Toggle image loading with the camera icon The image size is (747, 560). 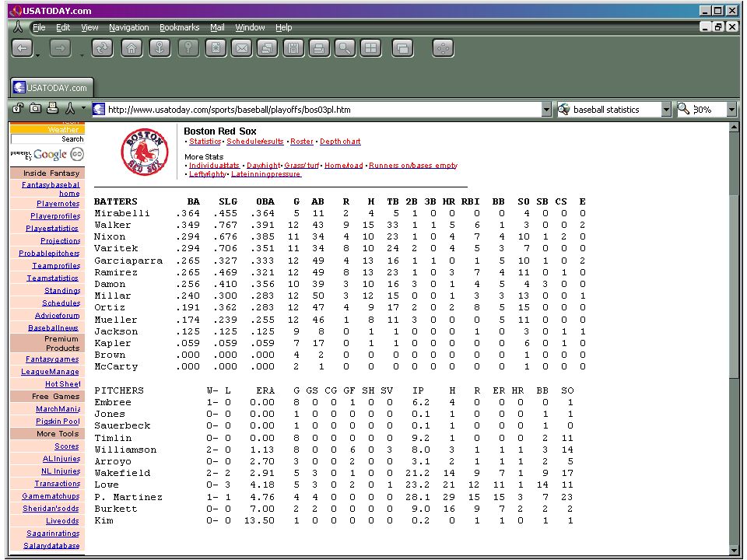click(35, 109)
